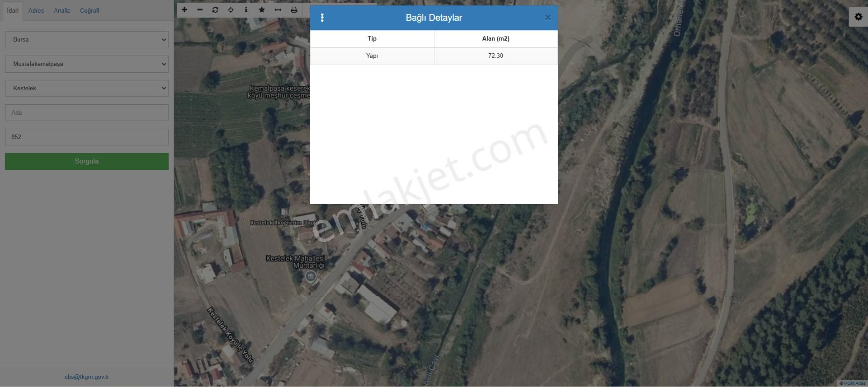Click the cbs@tkgm.gov.tr email link
868x387 pixels.
pos(87,377)
